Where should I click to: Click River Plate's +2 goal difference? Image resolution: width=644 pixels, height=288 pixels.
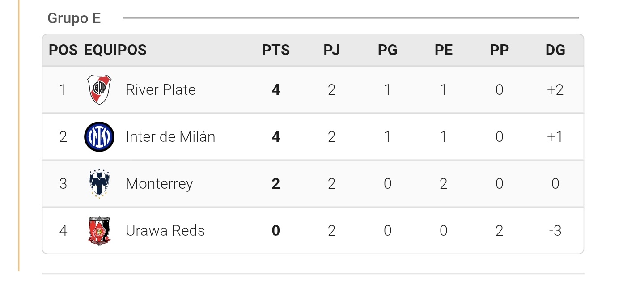(555, 90)
